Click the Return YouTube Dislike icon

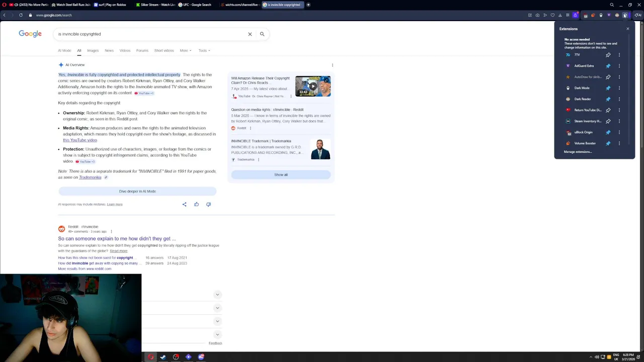pos(568,110)
